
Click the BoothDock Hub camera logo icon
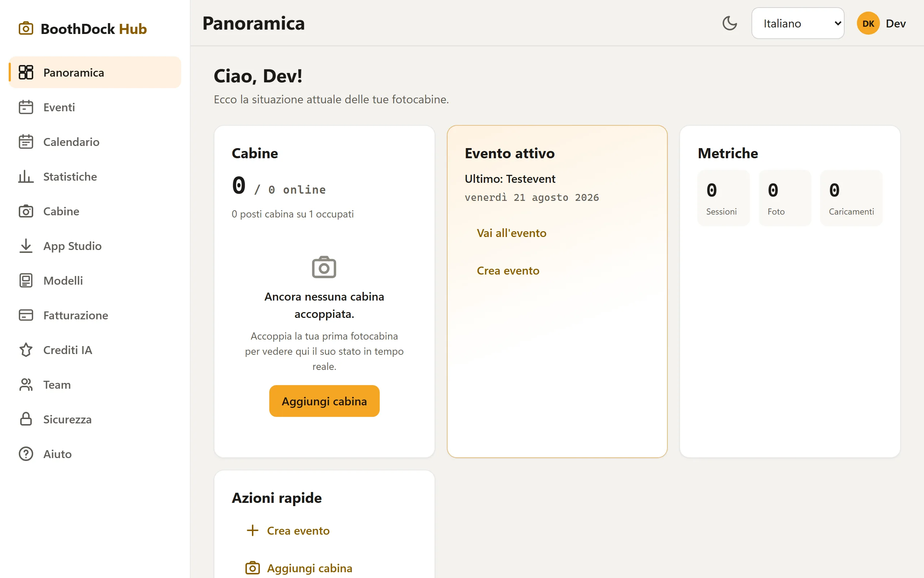point(26,29)
